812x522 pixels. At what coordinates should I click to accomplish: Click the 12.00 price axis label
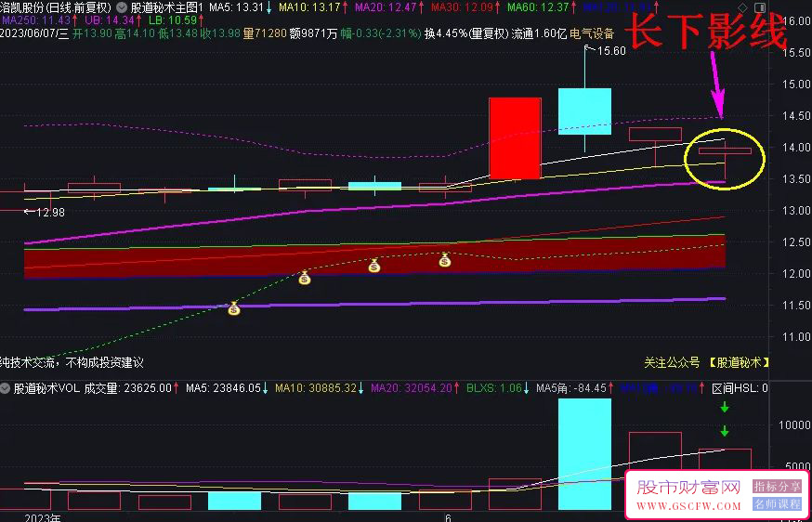tap(796, 274)
